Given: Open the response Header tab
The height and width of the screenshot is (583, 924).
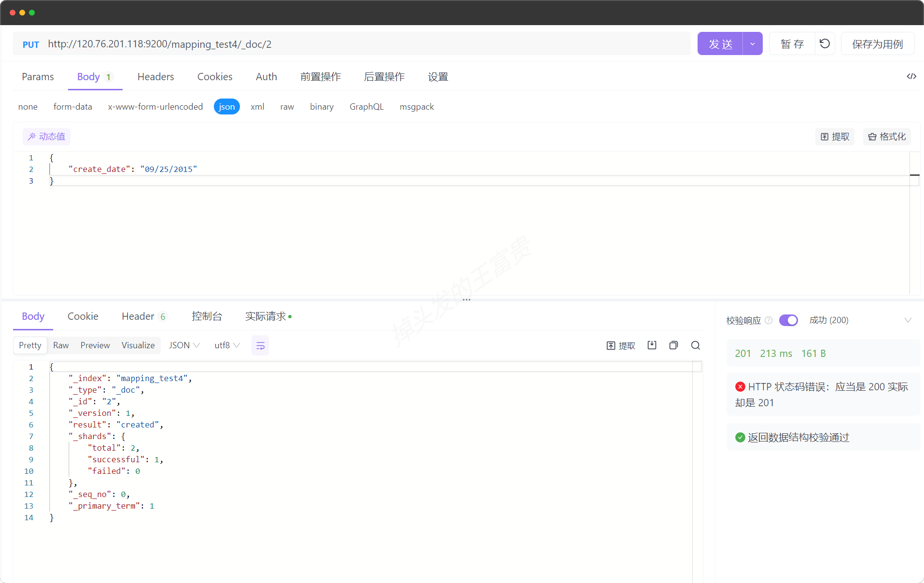Looking at the screenshot, I should point(144,316).
